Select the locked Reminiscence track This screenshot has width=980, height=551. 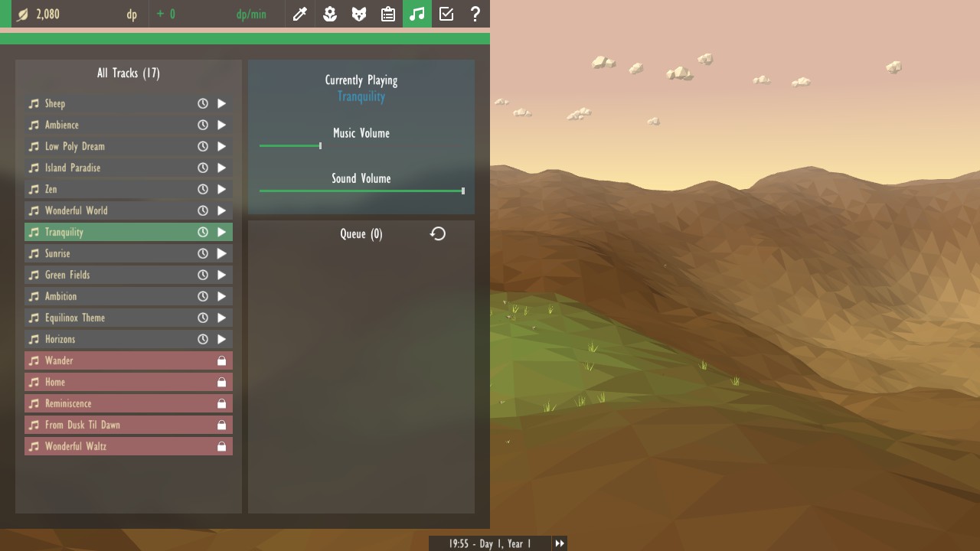(x=129, y=403)
